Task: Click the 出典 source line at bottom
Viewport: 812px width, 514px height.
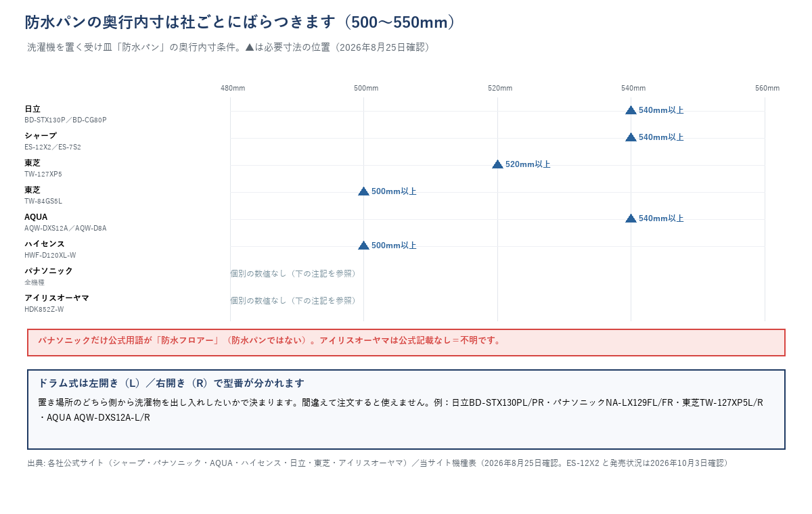Action: click(x=379, y=463)
